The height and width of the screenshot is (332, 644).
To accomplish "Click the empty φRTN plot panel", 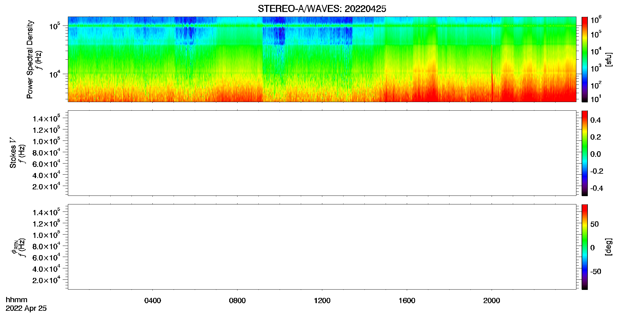I will click(x=322, y=247).
